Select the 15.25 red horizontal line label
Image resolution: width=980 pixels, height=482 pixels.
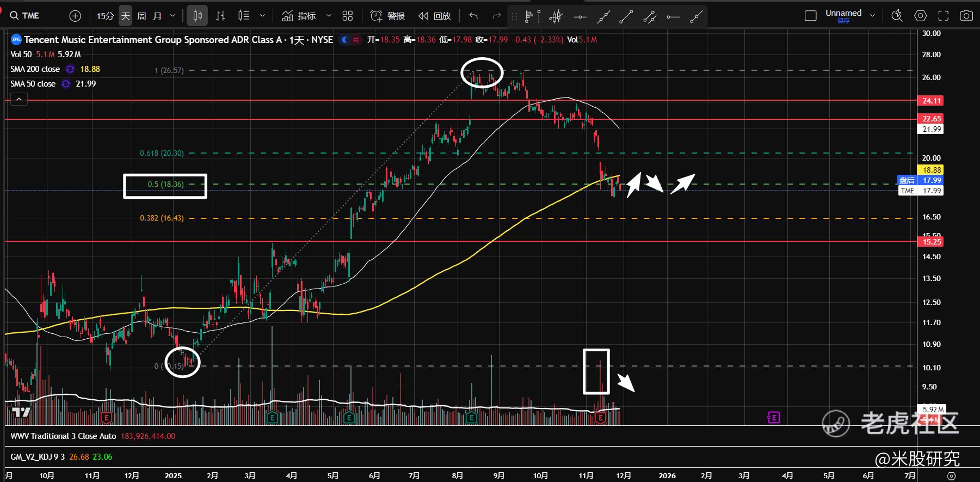coord(931,242)
